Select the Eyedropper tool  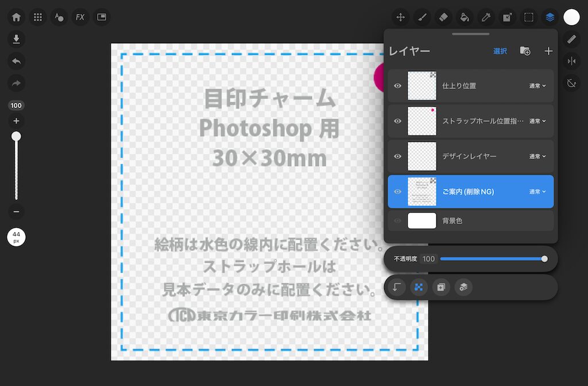pos(486,17)
